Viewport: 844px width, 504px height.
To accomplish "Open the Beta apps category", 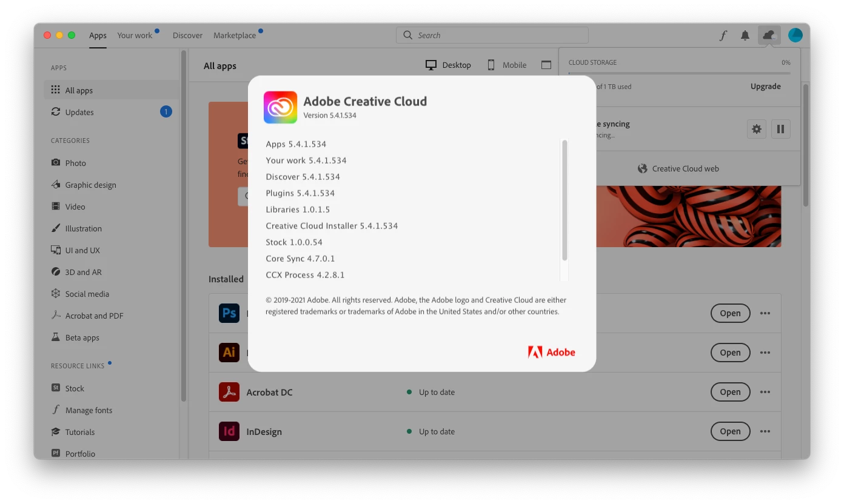I will coord(75,337).
